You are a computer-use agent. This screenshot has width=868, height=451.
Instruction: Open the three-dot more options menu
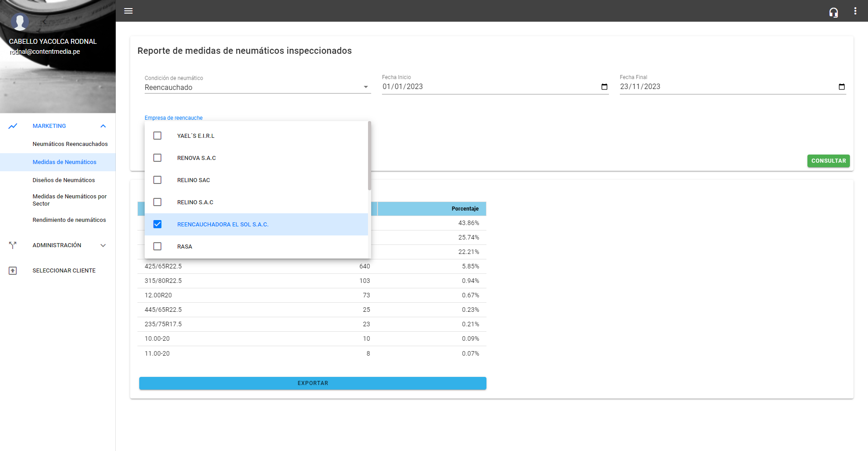point(855,11)
